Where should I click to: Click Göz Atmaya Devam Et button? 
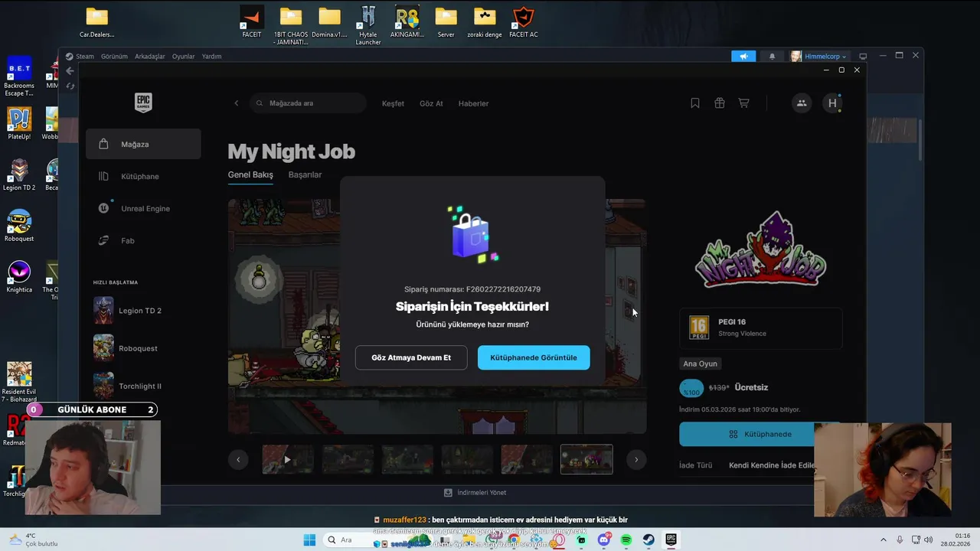click(x=411, y=357)
